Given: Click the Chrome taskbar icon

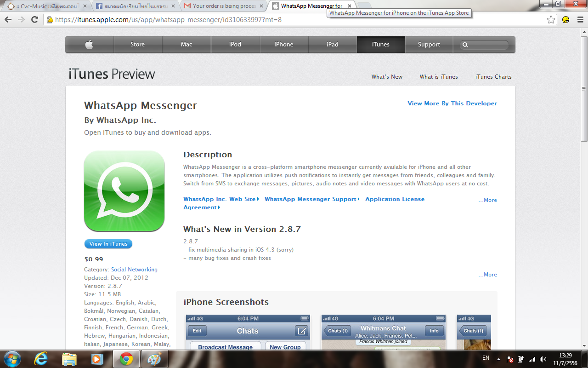Looking at the screenshot, I should 126,359.
